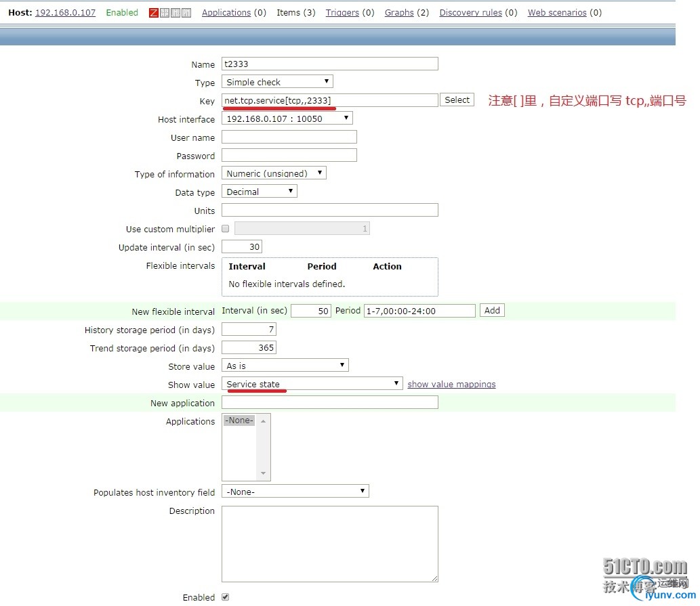
Task: Open the Graphs (2) link
Action: (x=399, y=12)
